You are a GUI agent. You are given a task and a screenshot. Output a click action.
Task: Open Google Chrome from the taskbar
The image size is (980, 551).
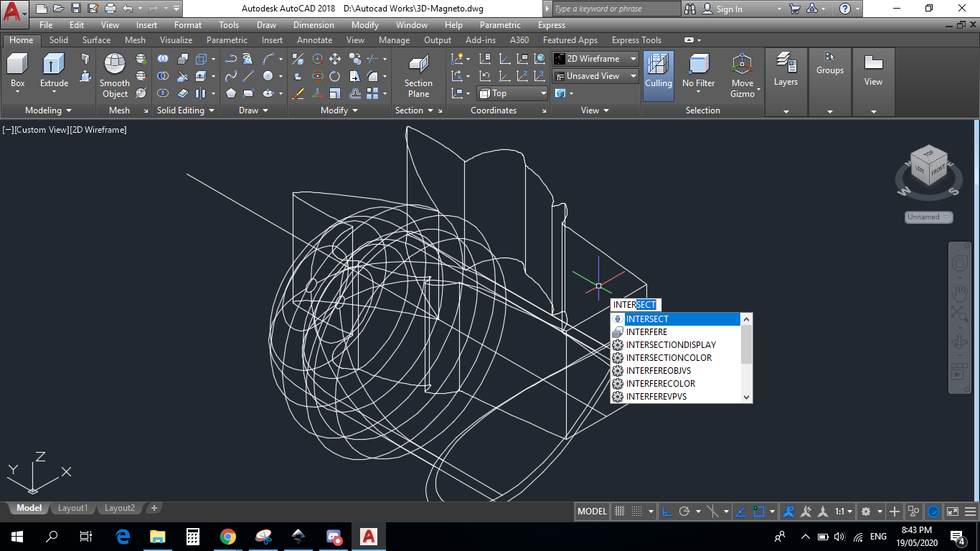point(228,537)
